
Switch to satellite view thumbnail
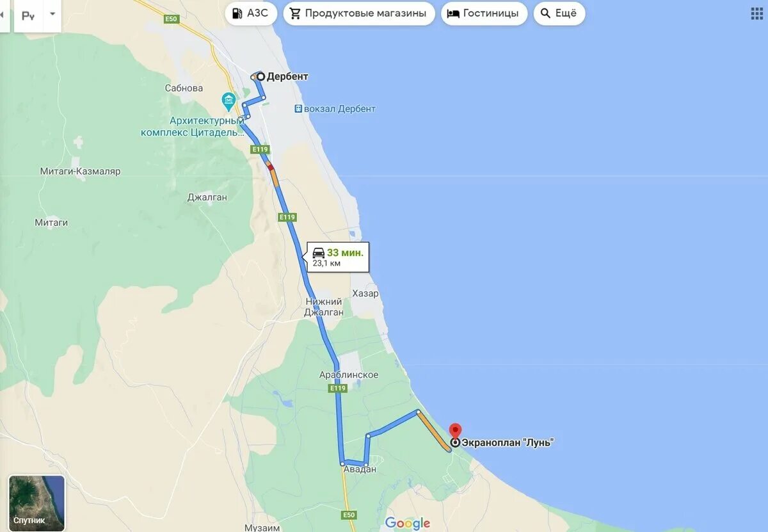36,503
